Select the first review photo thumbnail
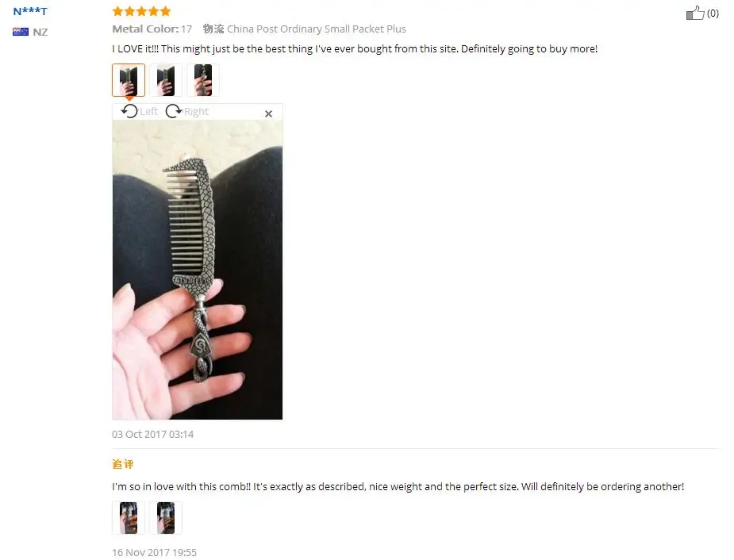 (x=129, y=80)
